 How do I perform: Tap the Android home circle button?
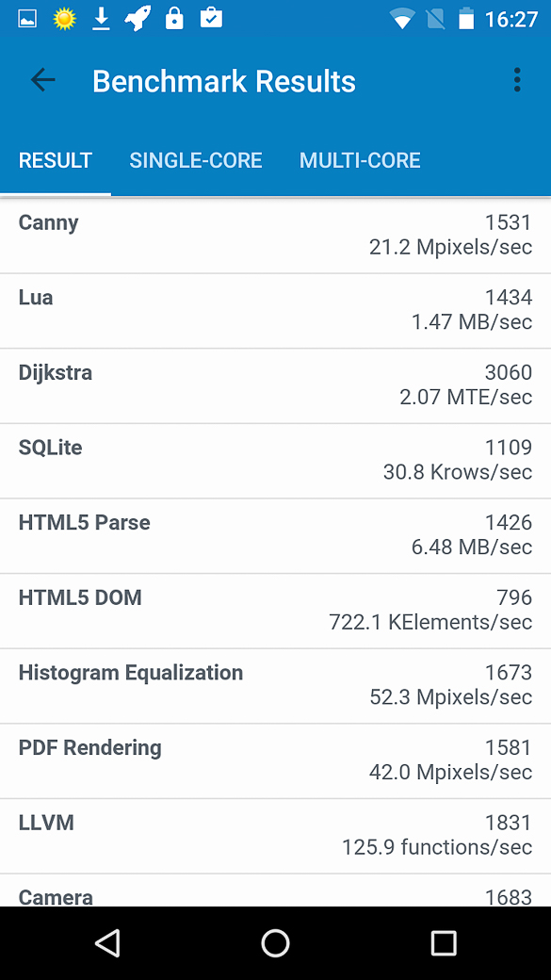tap(275, 942)
